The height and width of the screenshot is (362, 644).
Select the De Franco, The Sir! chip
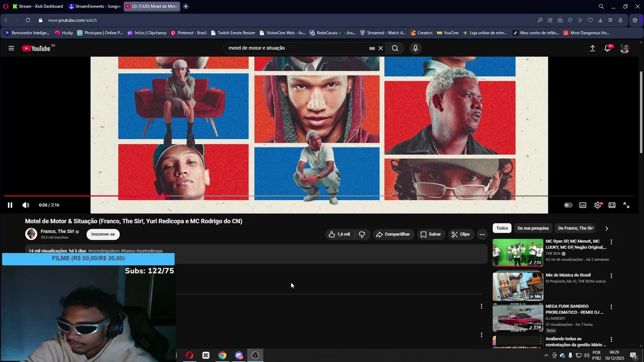click(x=576, y=228)
